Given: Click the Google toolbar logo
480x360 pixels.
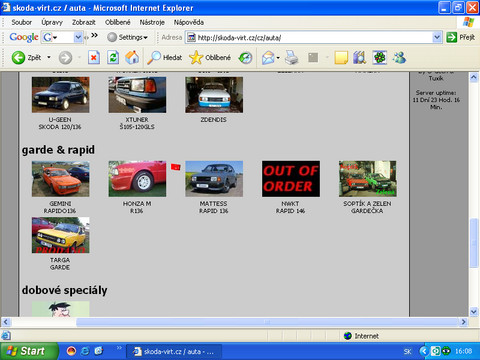Looking at the screenshot, I should click(24, 37).
